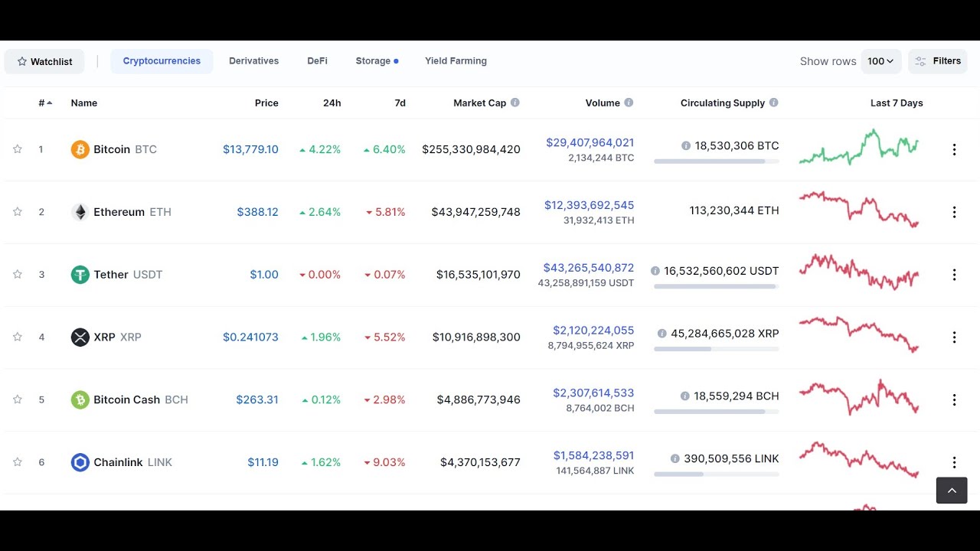Screen dimensions: 980x551
Task: Sort table by Name column header
Action: pos(84,103)
